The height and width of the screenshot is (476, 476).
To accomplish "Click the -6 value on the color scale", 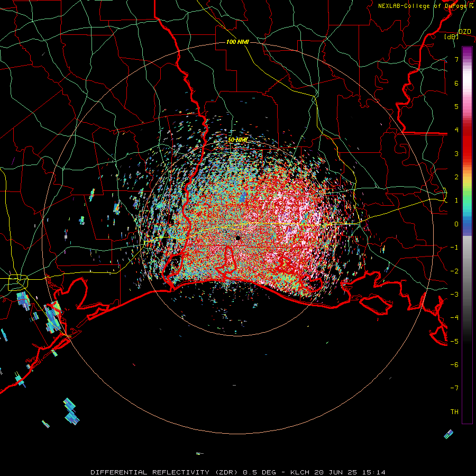I will [454, 364].
